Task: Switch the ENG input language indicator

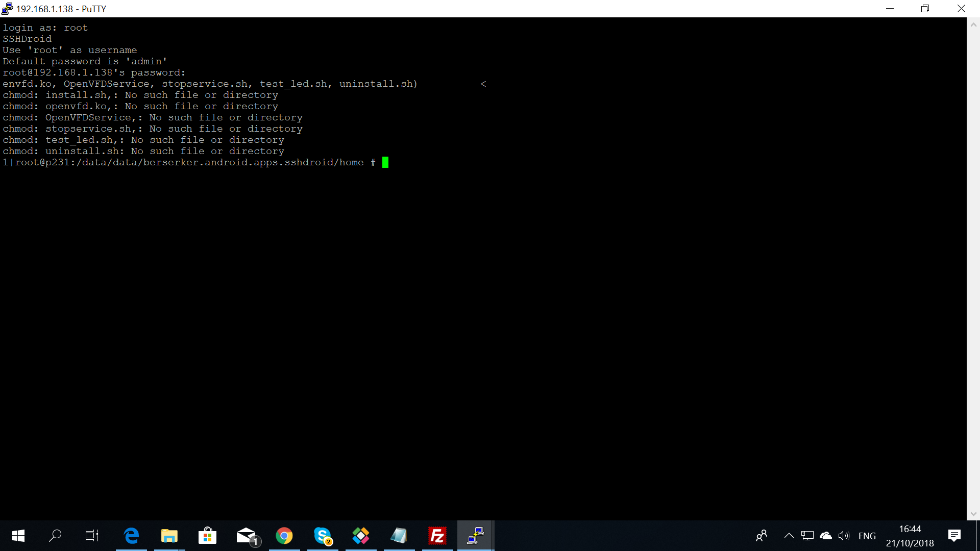Action: 867,536
